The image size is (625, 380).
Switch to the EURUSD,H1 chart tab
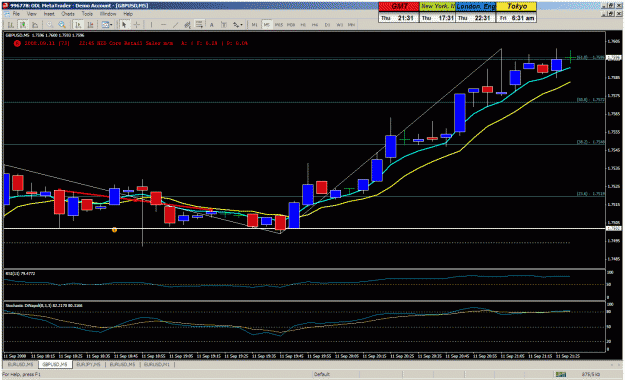pyautogui.click(x=157, y=364)
